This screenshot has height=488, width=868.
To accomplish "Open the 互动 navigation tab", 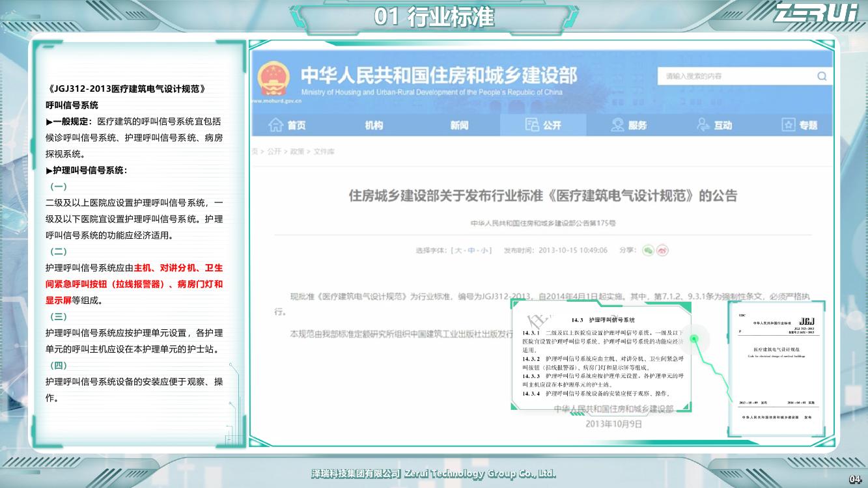I will click(x=714, y=125).
